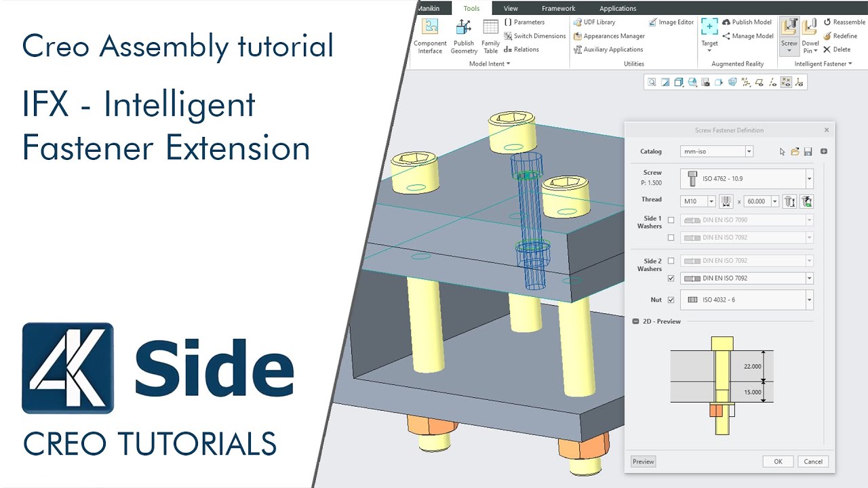Image resolution: width=868 pixels, height=488 pixels.
Task: Click Publish Model
Action: [747, 22]
